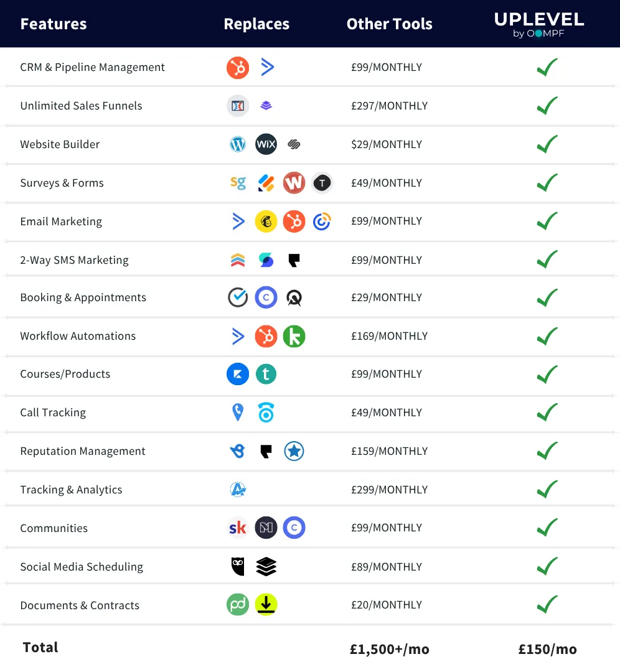Click the green Keap icon in Workflow Automations
620x672 pixels.
(x=294, y=336)
